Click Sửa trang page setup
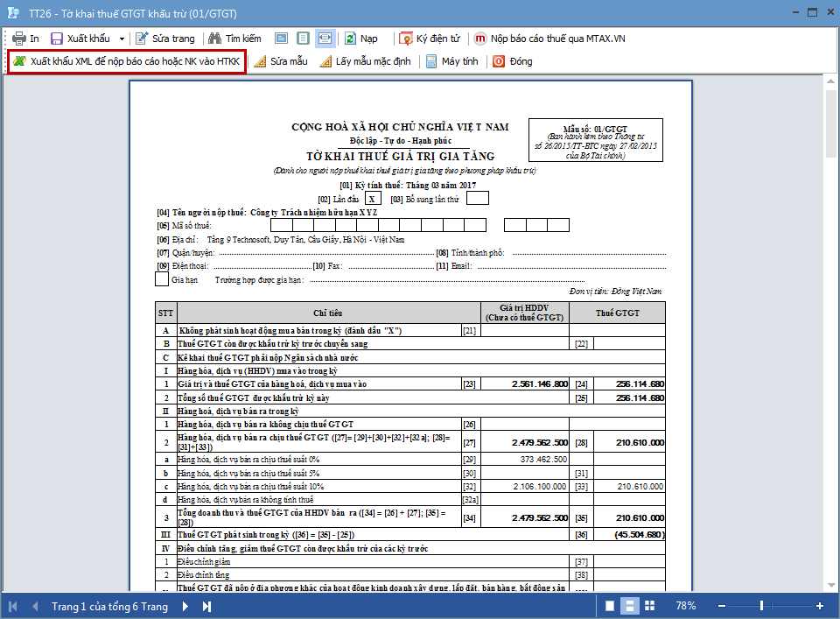The height and width of the screenshot is (619, 840). 165,39
